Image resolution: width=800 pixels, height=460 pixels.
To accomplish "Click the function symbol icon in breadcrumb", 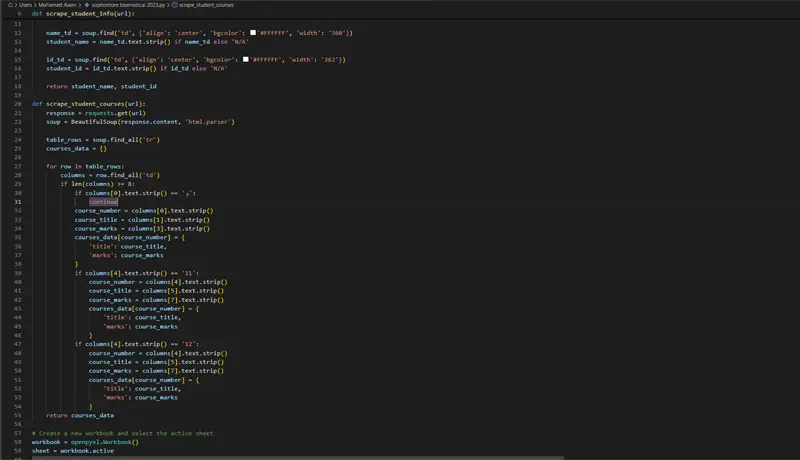I will [174, 5].
